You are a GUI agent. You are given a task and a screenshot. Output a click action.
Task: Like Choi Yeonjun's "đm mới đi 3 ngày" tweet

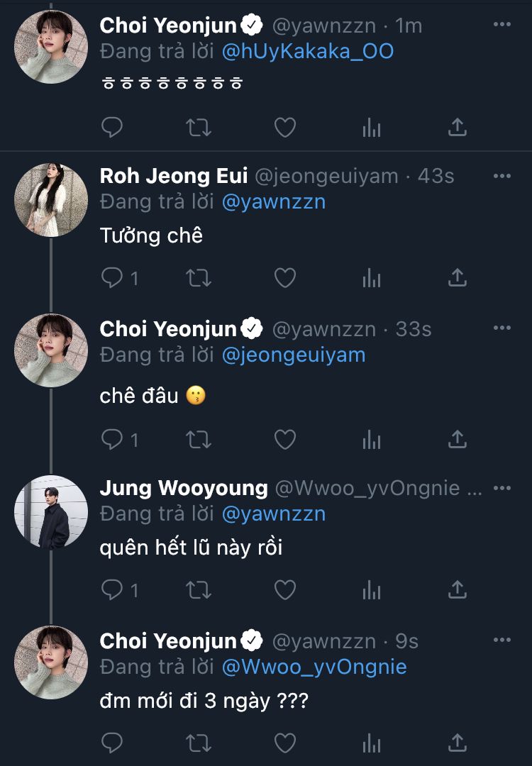285,743
